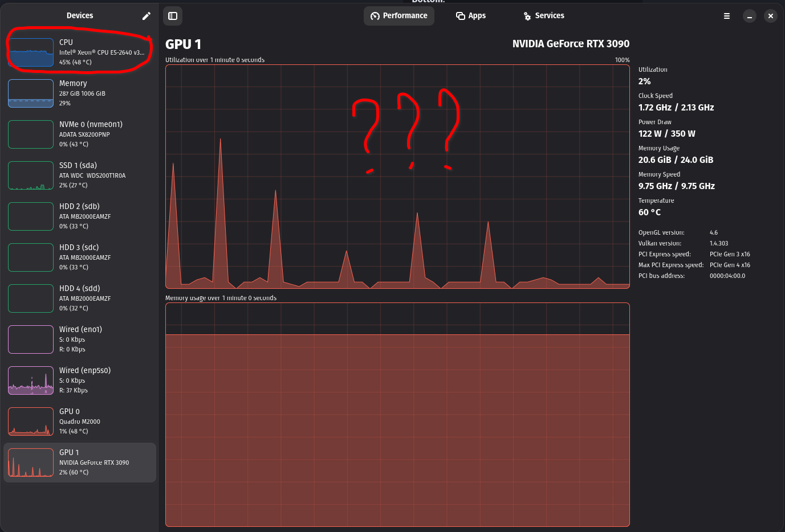Minimize the window
The image size is (785, 532).
(x=750, y=16)
